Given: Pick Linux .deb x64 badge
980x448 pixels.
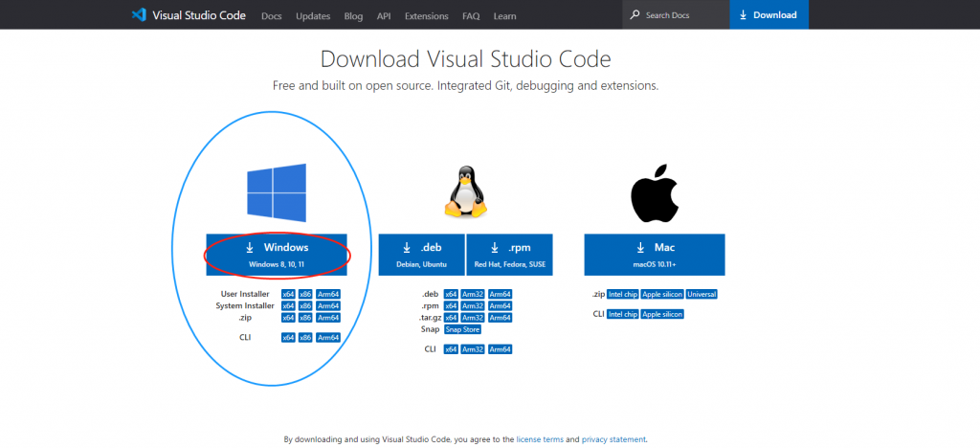Looking at the screenshot, I should point(451,294).
